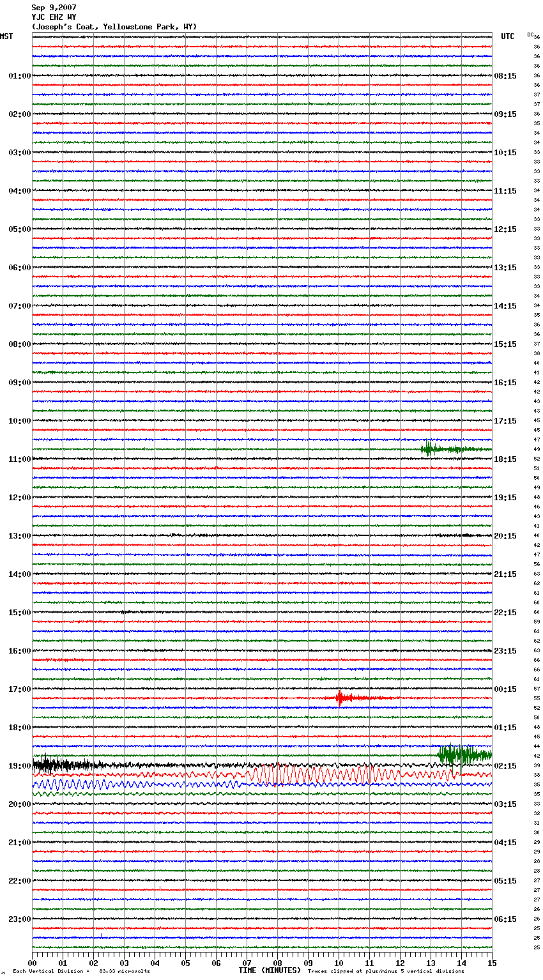
Task: Click the '15' minute axis tick
Action: pyautogui.click(x=492, y=963)
